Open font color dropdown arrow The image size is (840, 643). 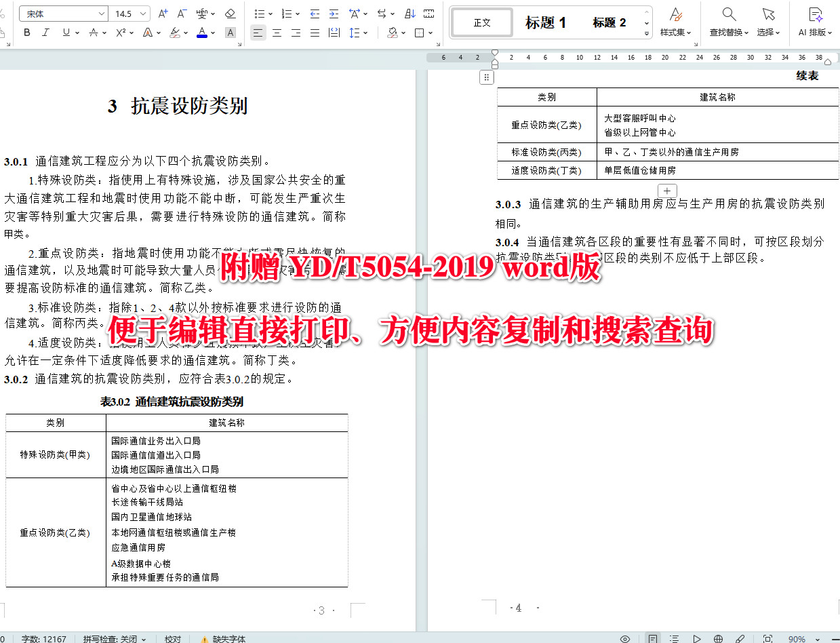pos(213,33)
